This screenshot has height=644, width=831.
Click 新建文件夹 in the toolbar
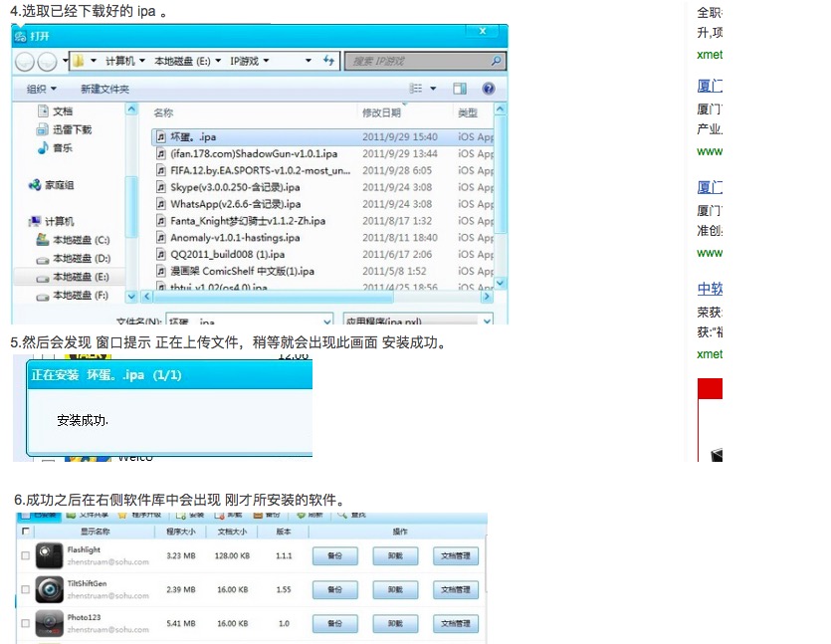104,89
